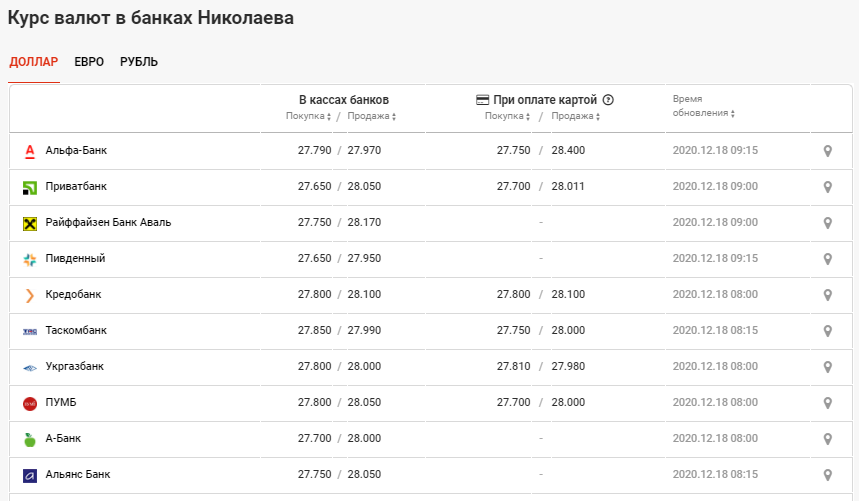859x501 pixels.
Task: Switch to the ЕВРО tab
Action: [89, 62]
